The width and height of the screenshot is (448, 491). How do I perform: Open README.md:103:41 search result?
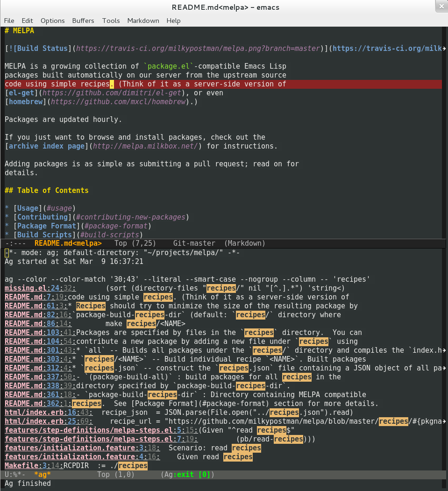pos(40,332)
